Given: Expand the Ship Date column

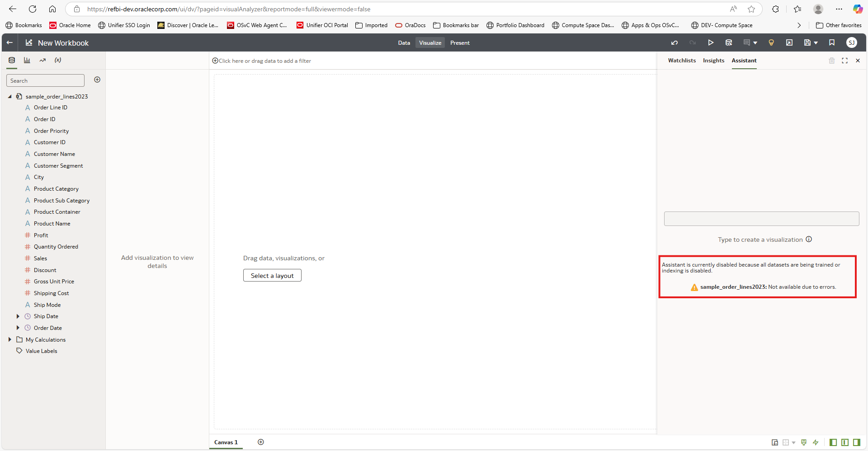Looking at the screenshot, I should coord(18,316).
